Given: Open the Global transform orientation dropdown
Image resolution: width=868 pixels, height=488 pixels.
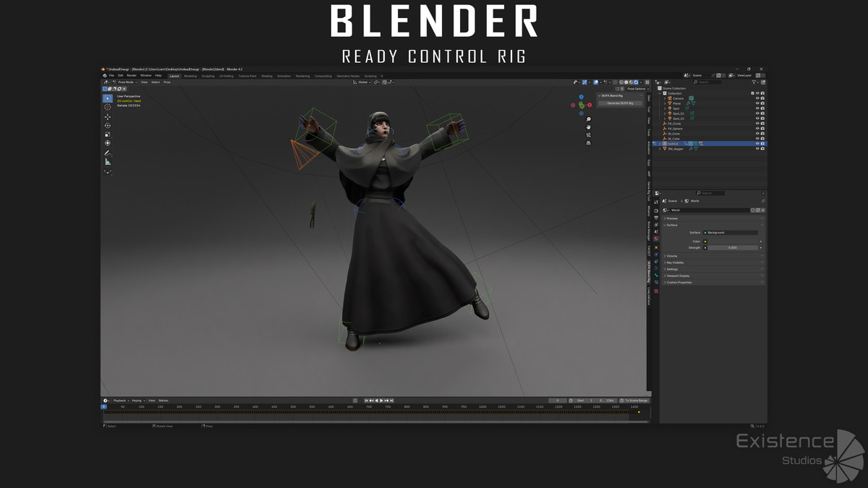Looking at the screenshot, I should point(362,82).
